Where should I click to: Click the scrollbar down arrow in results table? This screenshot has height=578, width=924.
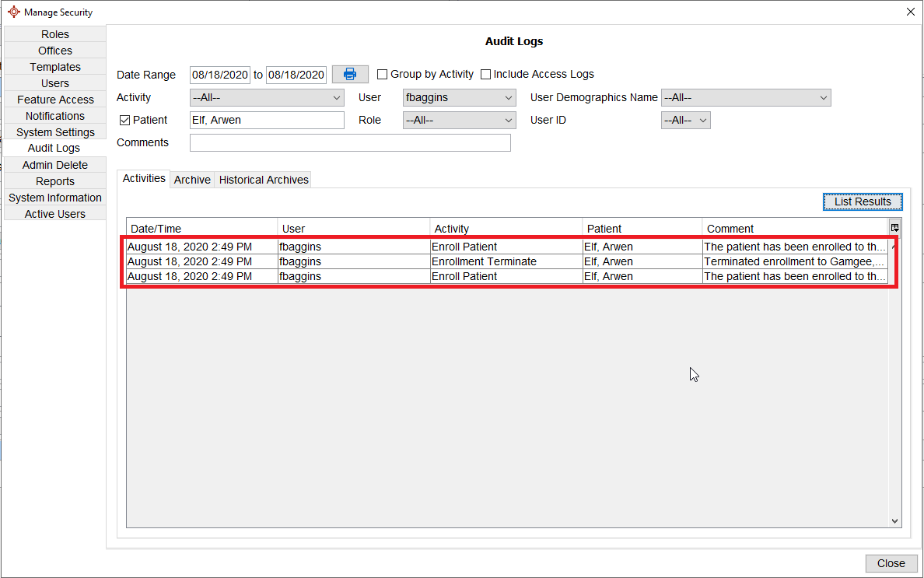pos(894,520)
